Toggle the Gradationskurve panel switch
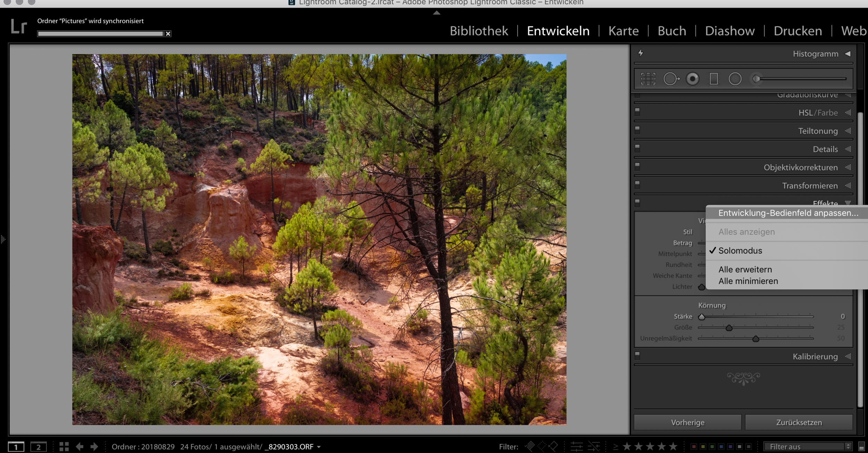Viewport: 868px width, 453px height. [x=637, y=95]
